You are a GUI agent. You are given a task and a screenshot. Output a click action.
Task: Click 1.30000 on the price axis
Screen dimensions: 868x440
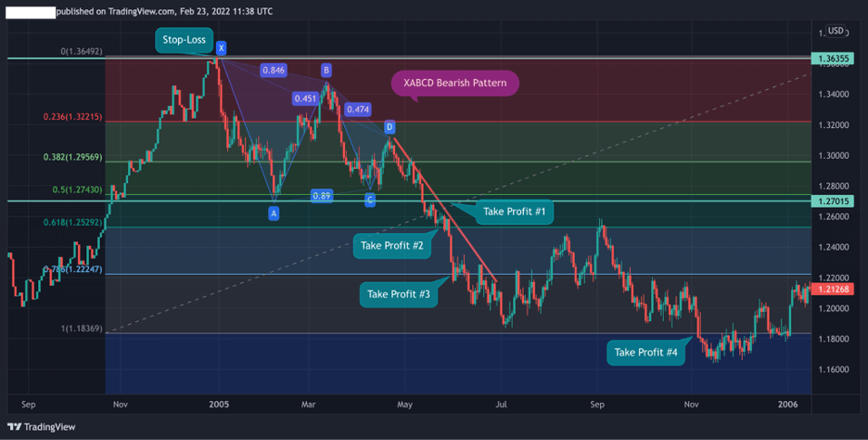(834, 156)
